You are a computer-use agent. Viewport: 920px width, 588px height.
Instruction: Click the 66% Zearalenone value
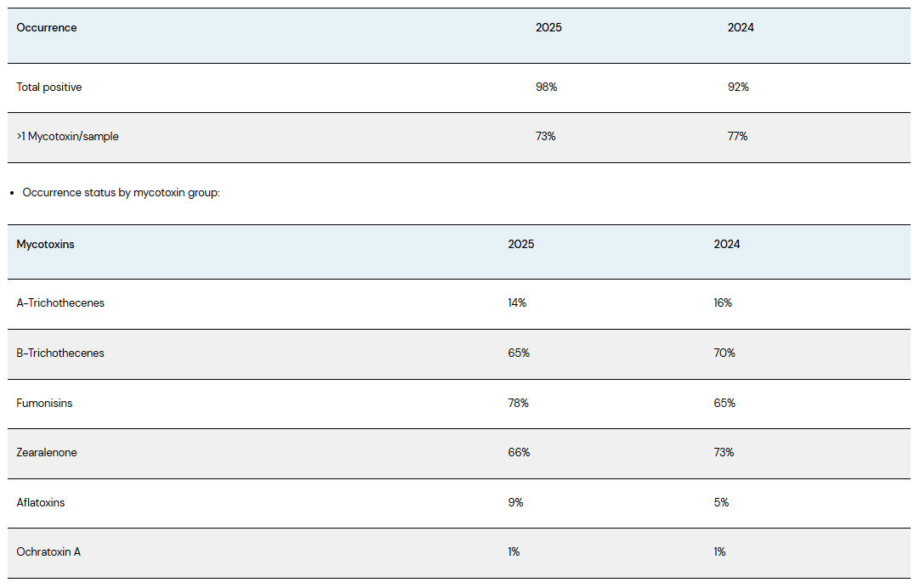[x=519, y=453]
